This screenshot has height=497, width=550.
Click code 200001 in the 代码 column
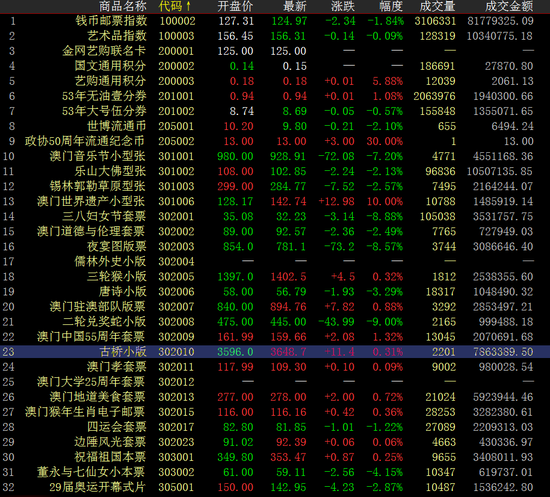tap(176, 52)
